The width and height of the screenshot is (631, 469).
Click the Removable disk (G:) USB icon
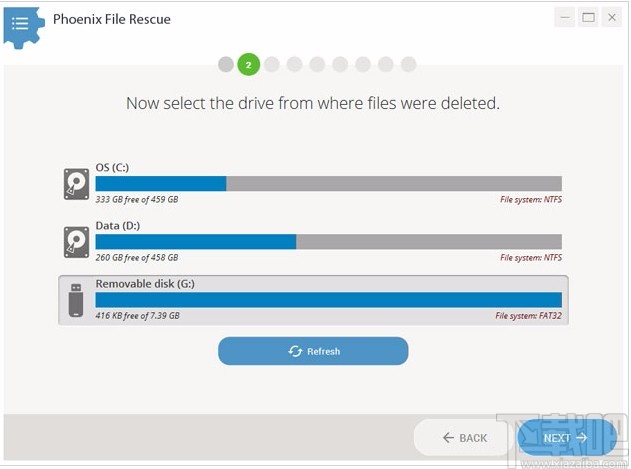[76, 300]
